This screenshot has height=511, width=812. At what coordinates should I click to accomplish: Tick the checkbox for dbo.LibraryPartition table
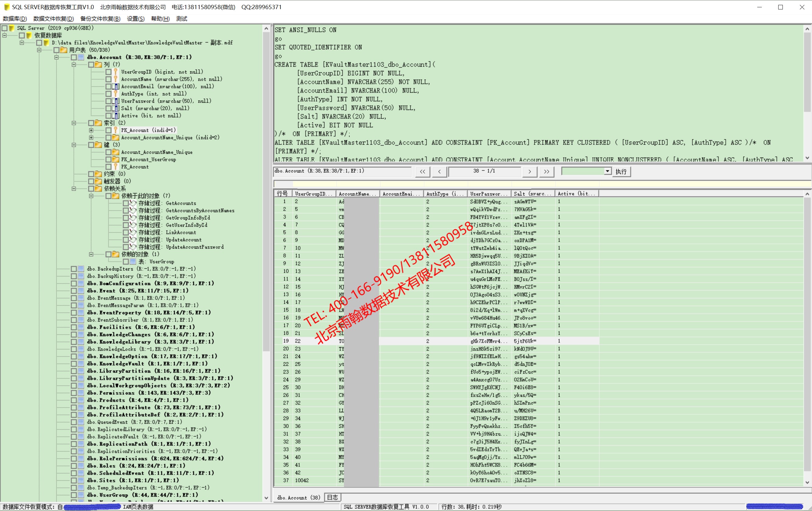(74, 371)
